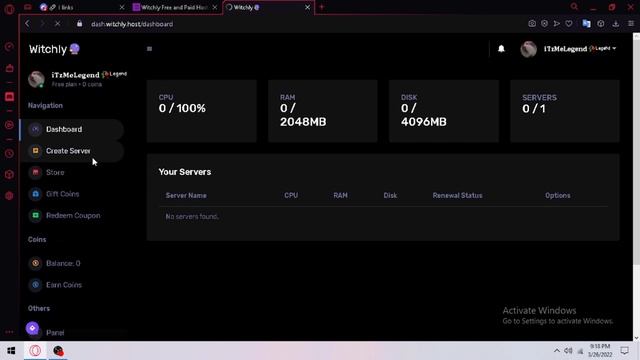
Task: Click the workspaces icon left of tabs
Action: point(27,7)
